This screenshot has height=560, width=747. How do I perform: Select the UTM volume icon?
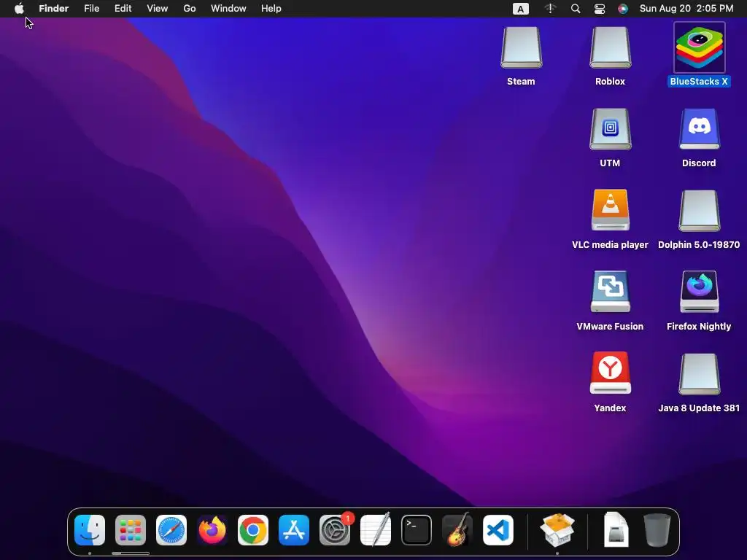(611, 129)
